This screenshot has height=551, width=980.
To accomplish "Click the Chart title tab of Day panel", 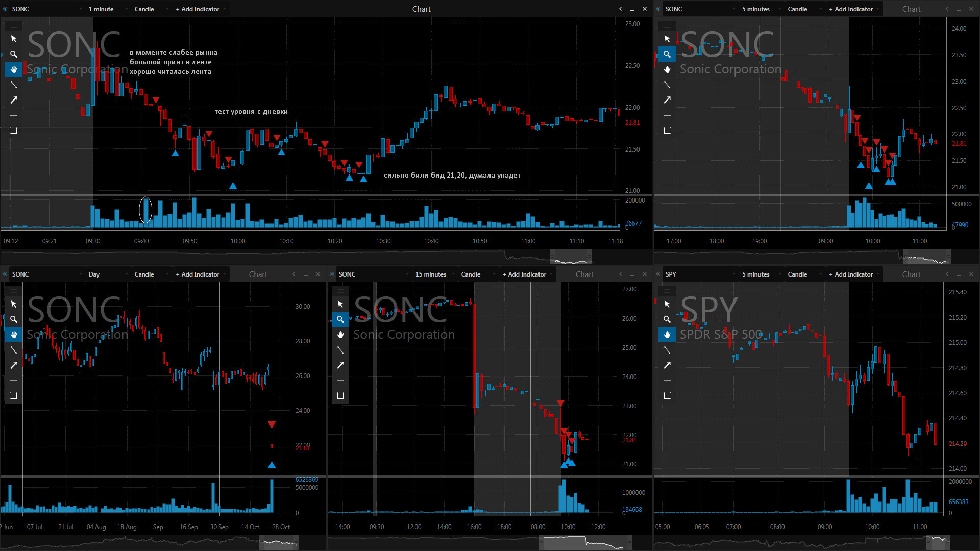I will [x=258, y=274].
